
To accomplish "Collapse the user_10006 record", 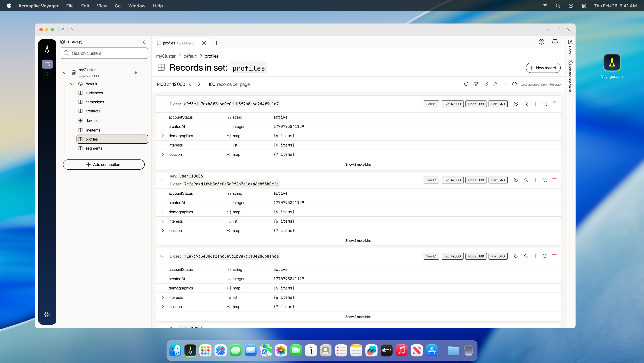I will click(163, 180).
